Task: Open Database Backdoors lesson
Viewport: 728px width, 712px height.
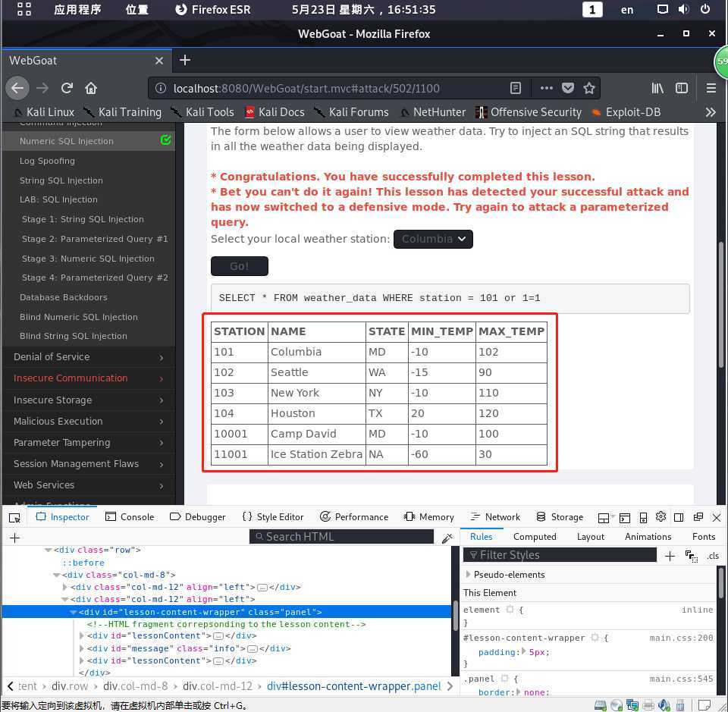Action: coord(63,297)
